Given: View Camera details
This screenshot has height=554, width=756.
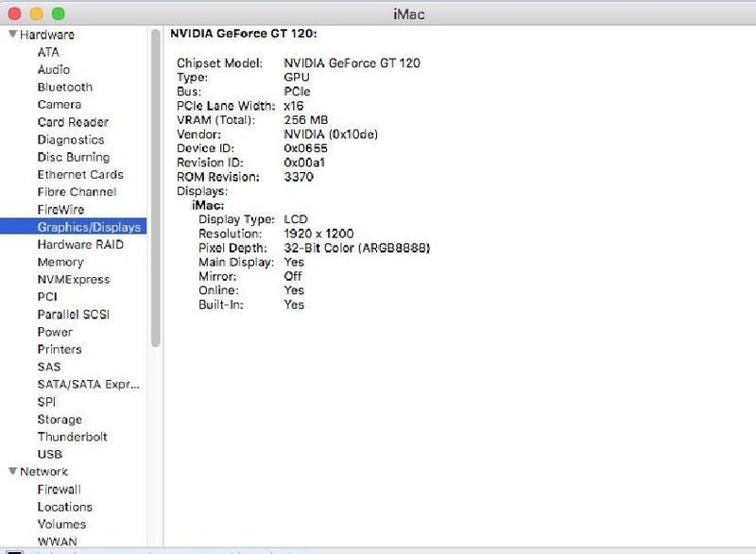Looking at the screenshot, I should 60,104.
